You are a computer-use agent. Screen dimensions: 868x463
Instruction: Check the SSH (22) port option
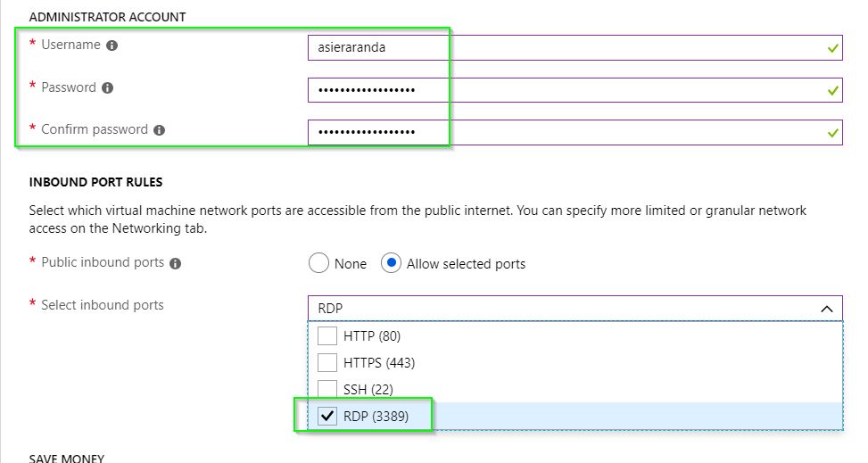click(x=327, y=389)
